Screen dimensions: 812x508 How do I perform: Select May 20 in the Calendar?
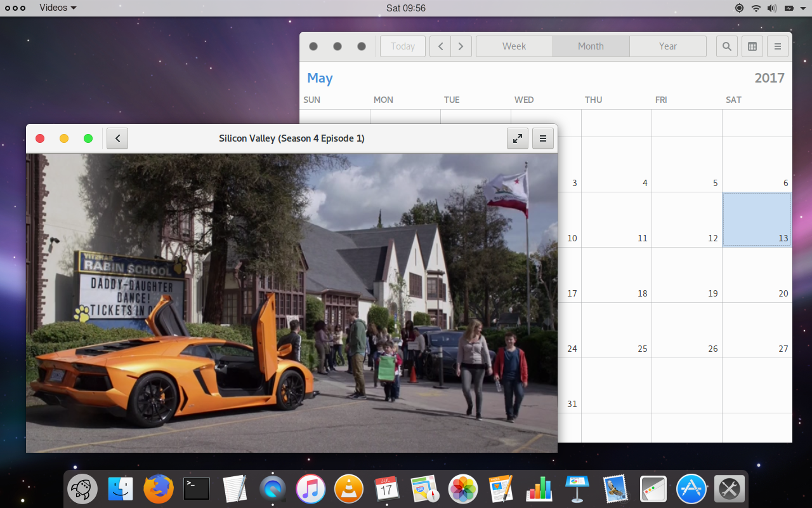pyautogui.click(x=757, y=275)
